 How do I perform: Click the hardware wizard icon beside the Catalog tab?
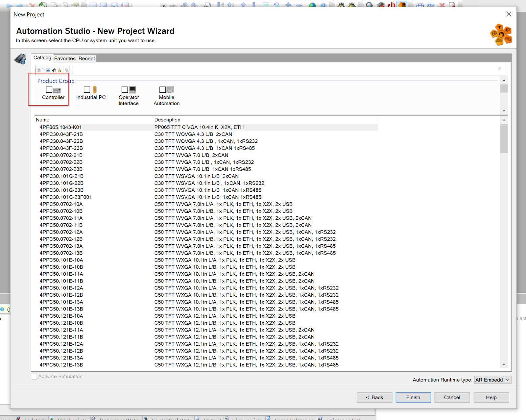coord(20,59)
